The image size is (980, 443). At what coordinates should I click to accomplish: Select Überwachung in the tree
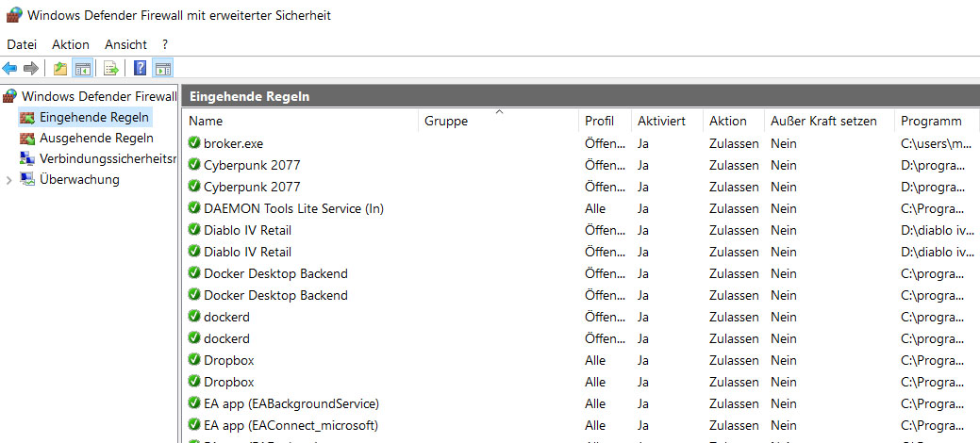(x=79, y=179)
